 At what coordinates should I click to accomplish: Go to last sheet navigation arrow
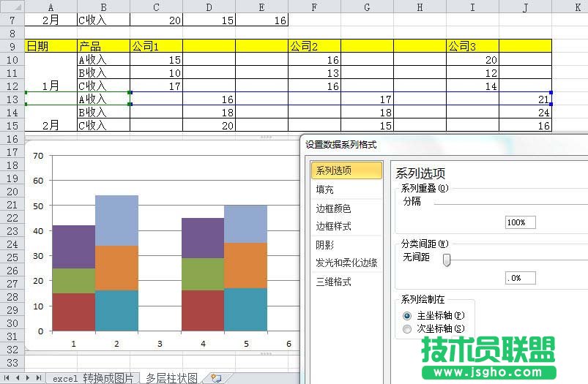coord(38,378)
